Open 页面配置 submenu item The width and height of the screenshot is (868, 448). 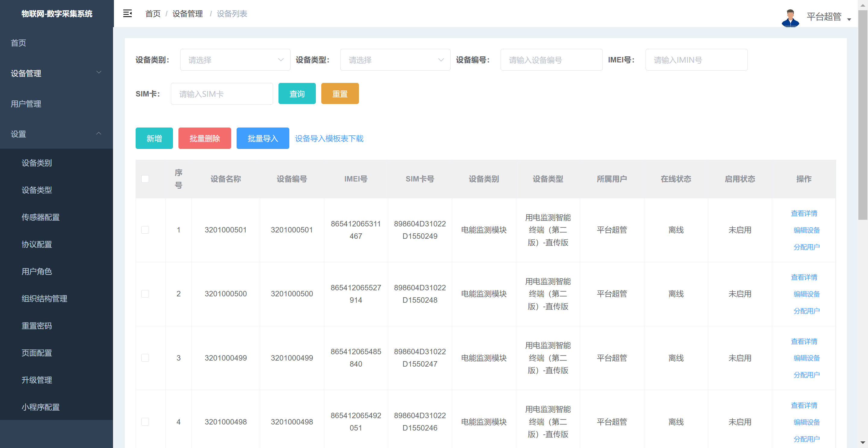[57, 353]
